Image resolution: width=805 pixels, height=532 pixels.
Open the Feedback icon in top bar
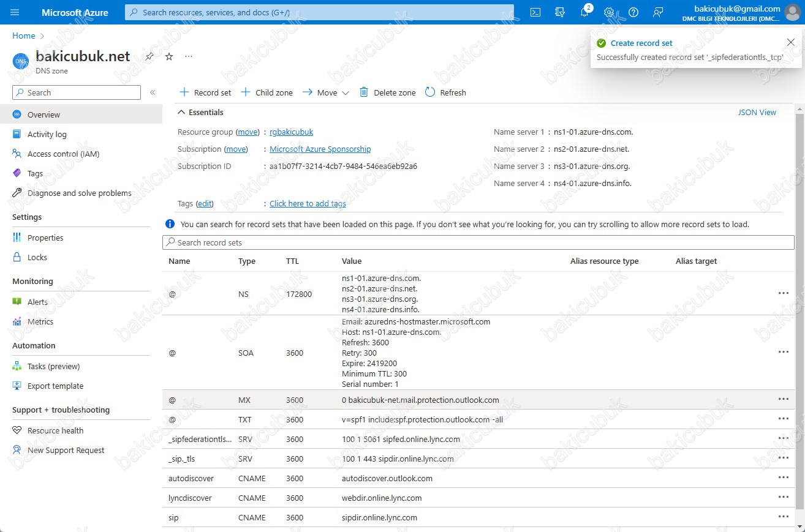tap(658, 12)
